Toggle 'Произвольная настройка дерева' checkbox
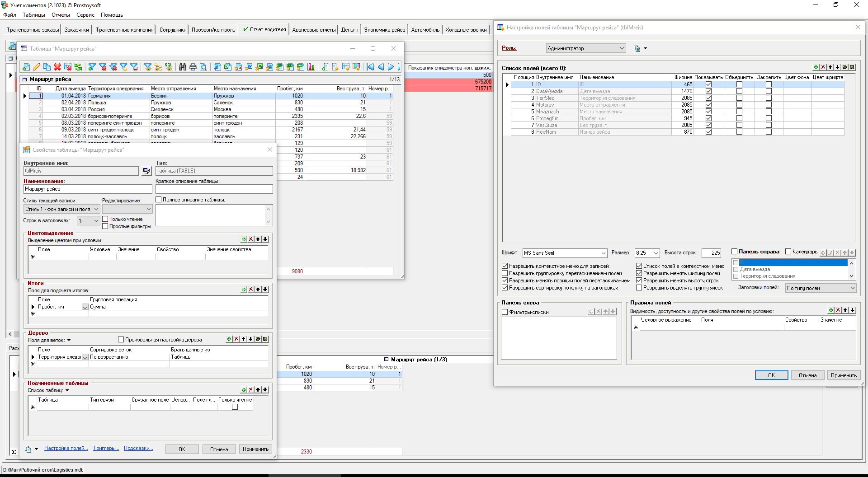 (x=121, y=340)
